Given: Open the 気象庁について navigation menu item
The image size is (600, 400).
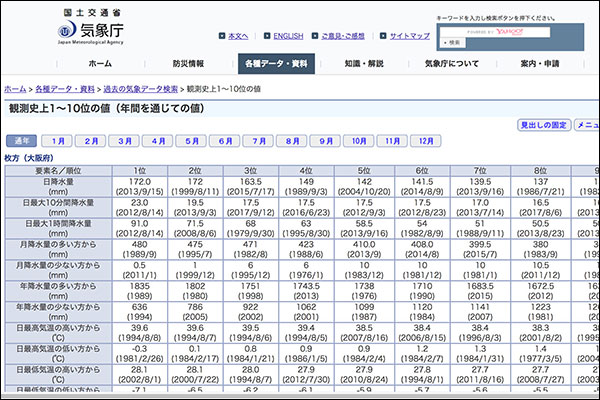Looking at the screenshot, I should (x=452, y=64).
